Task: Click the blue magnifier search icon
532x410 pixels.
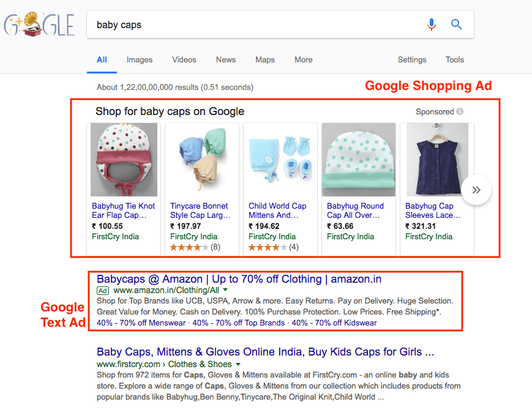Action: 456,24
